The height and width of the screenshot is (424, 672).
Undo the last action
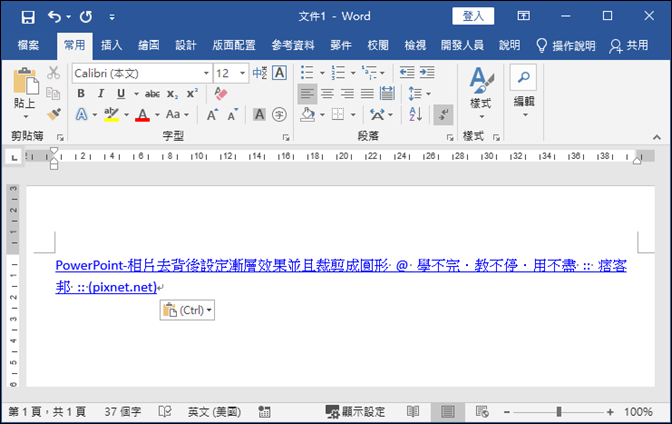[54, 17]
